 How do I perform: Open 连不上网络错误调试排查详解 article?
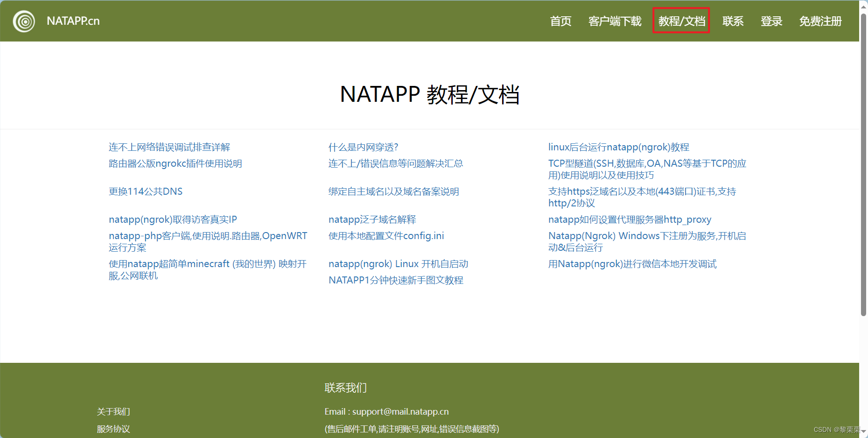[x=169, y=147]
